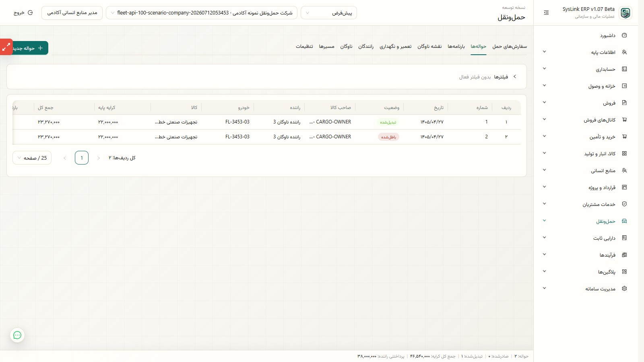Click the پلاگین‌ها plugins icon

coord(624,272)
